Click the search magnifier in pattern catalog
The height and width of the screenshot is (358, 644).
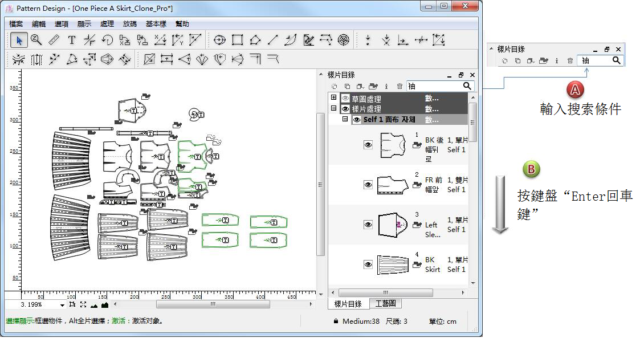pos(467,86)
